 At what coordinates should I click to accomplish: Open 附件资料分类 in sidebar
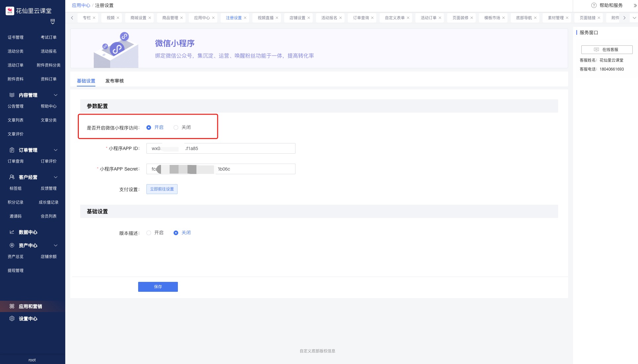(49, 65)
